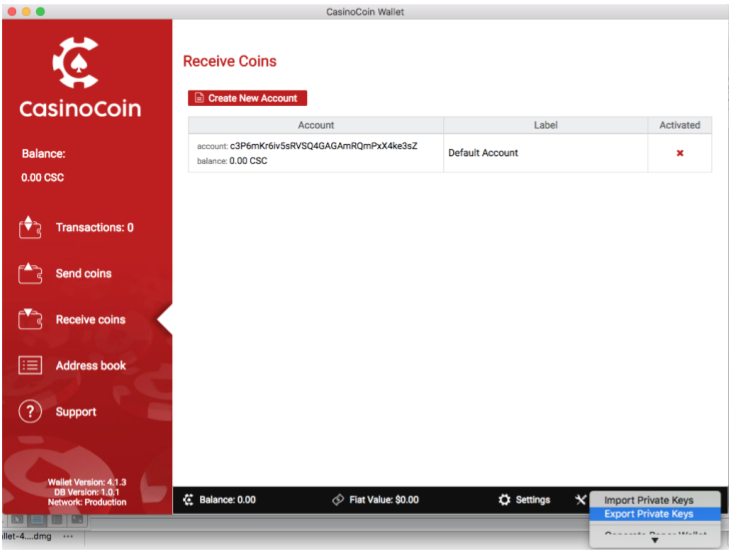Click Create New Account button
733x553 pixels.
coord(247,98)
